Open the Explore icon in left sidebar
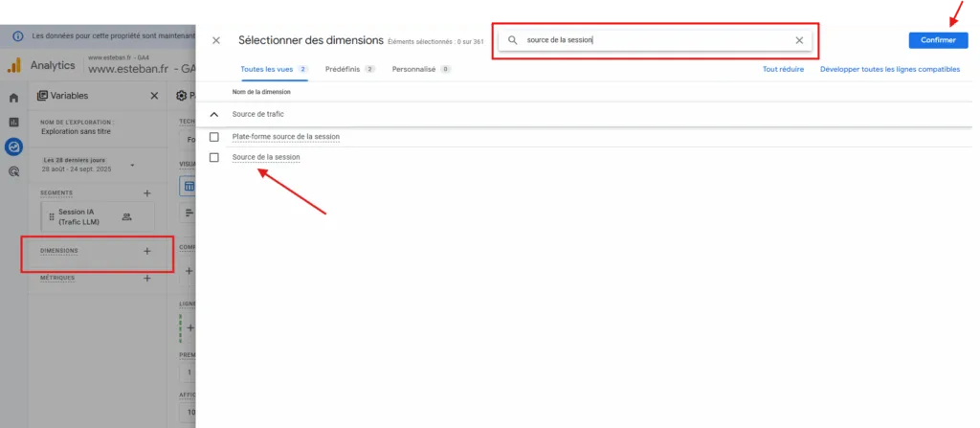This screenshot has height=428, width=980. tap(13, 147)
